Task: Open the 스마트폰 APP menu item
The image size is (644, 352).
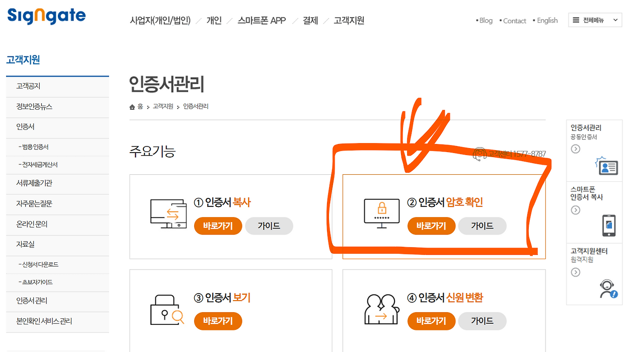Action: pyautogui.click(x=261, y=21)
